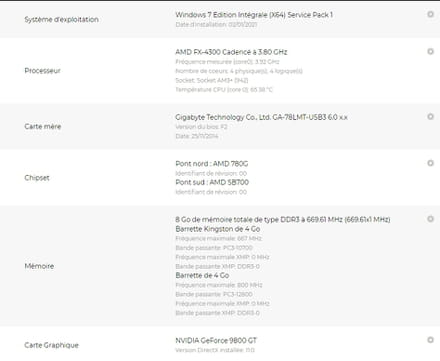Click Pont nord : AMD 780G
This screenshot has width=440, height=361.
[x=212, y=164]
